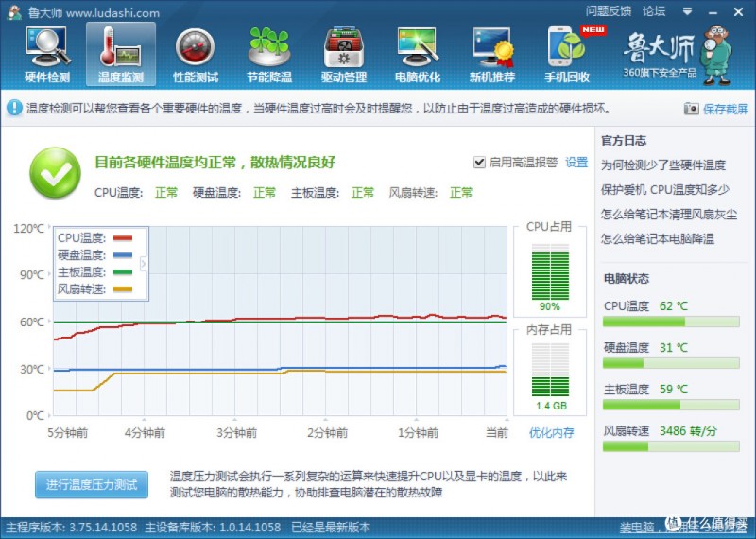
Task: Open the 硬件检测 hardware detection icon
Action: [47, 48]
